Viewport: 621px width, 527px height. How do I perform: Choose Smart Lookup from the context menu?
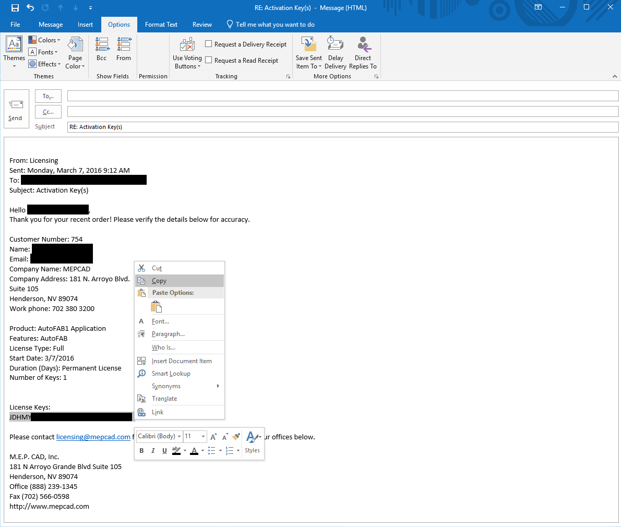tap(180, 373)
